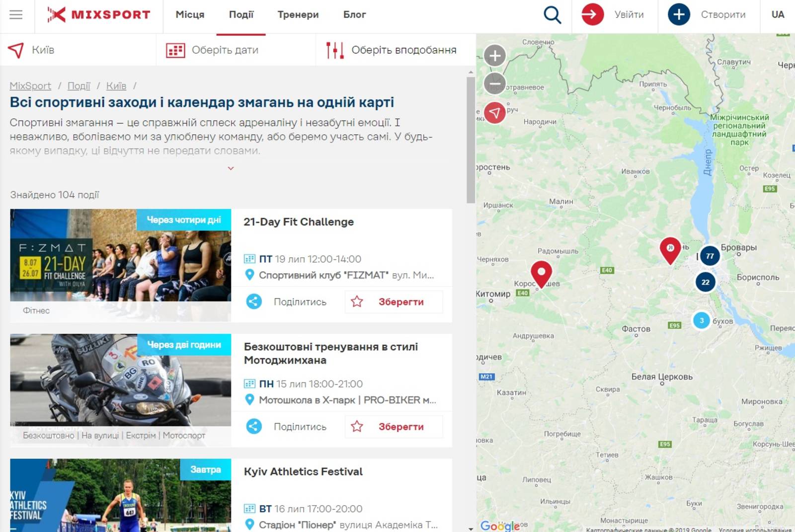Open the search magnifier icon

click(x=552, y=14)
